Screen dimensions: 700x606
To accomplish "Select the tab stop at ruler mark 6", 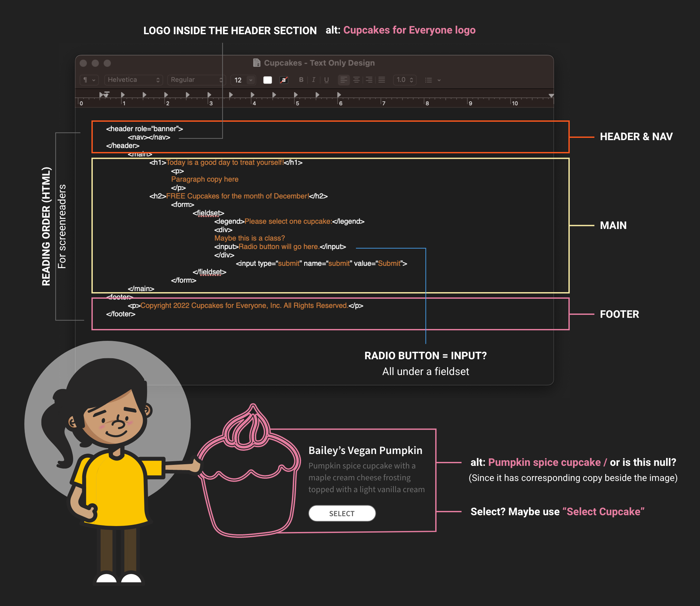I will (x=339, y=95).
